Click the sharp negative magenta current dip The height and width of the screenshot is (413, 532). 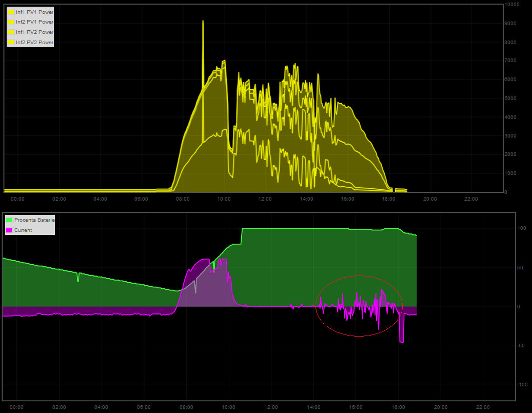[x=402, y=341]
